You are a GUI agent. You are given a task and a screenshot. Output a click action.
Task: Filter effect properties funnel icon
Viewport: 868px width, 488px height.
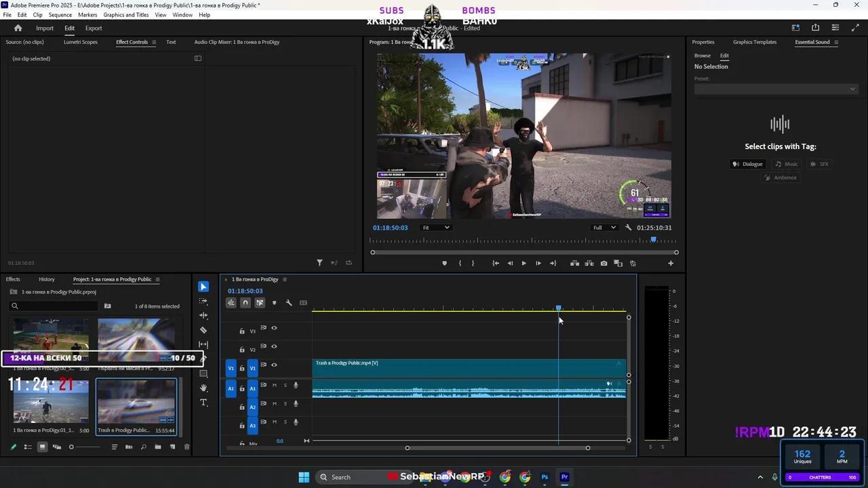[x=319, y=262]
